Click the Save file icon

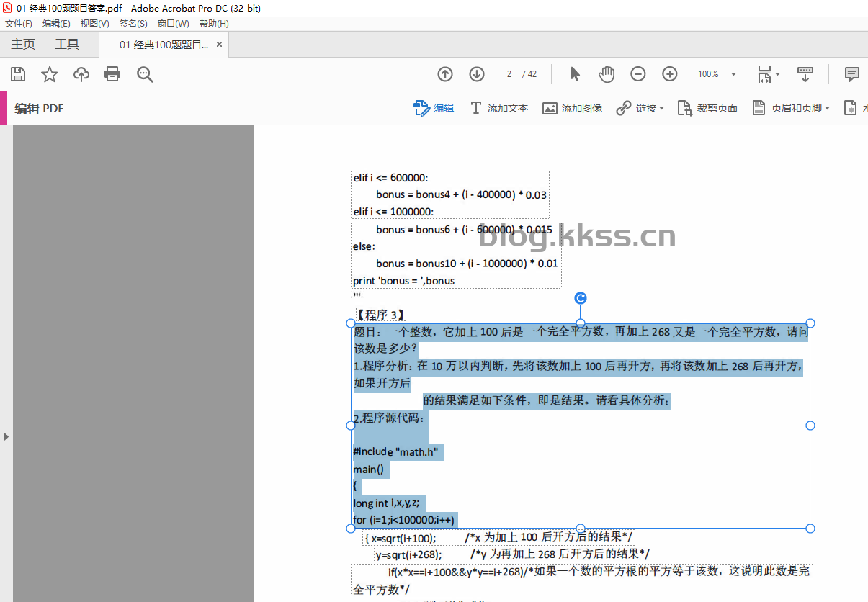[x=18, y=74]
